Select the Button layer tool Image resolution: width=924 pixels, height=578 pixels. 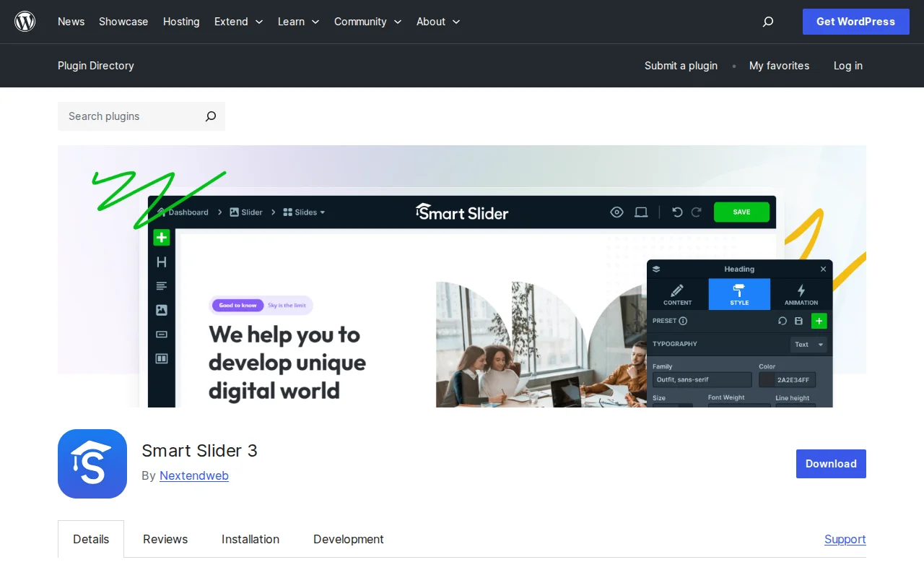pyautogui.click(x=161, y=334)
